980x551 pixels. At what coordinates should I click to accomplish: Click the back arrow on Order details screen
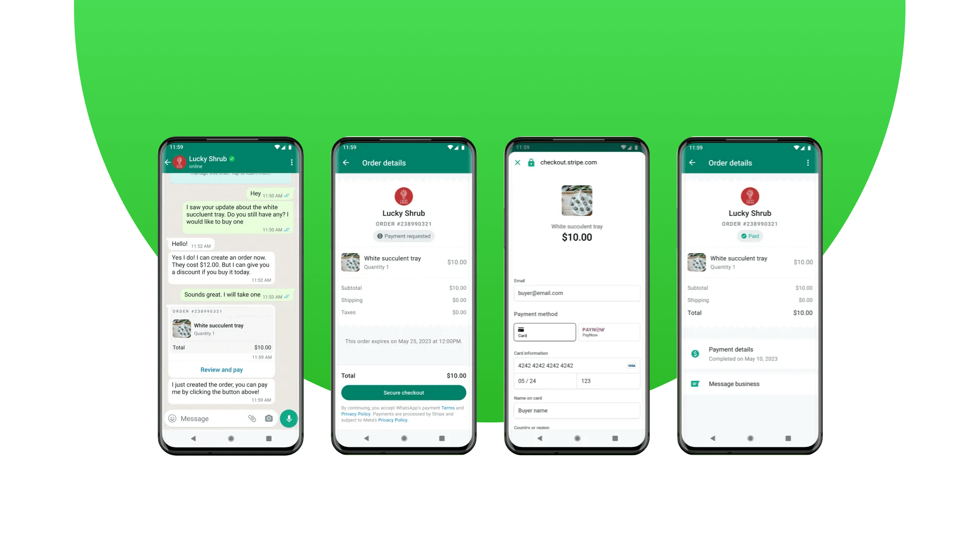(x=347, y=163)
